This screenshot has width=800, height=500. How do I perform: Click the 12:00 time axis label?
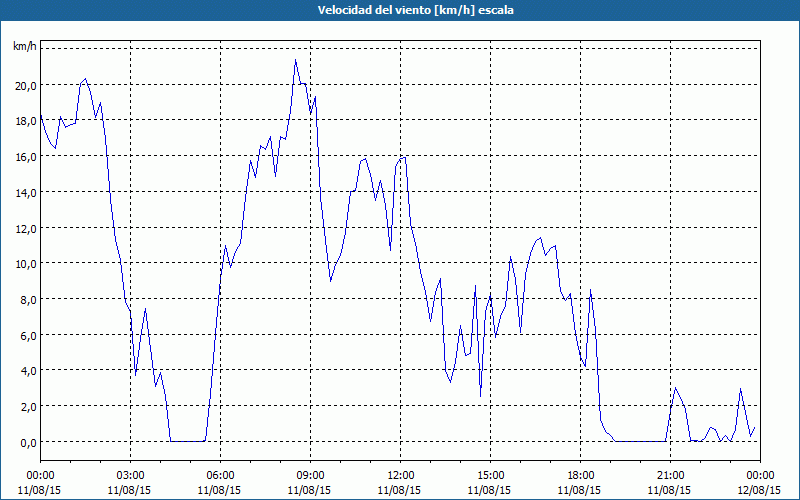(x=399, y=476)
